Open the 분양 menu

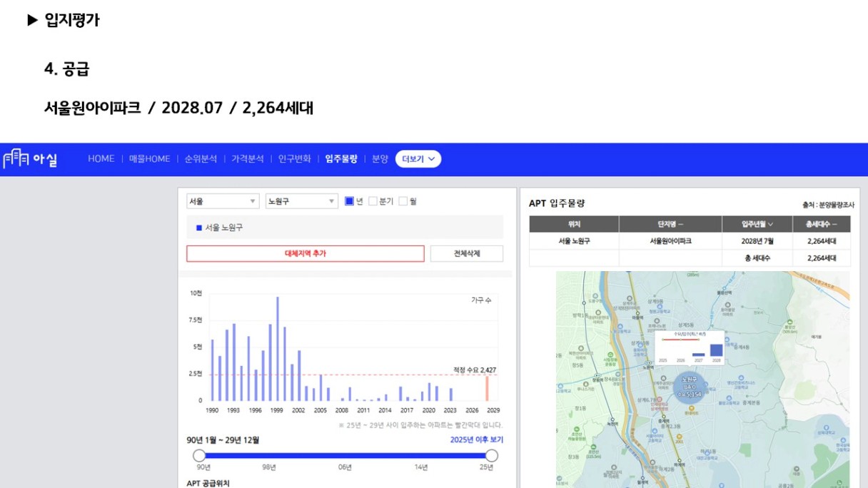pos(380,159)
